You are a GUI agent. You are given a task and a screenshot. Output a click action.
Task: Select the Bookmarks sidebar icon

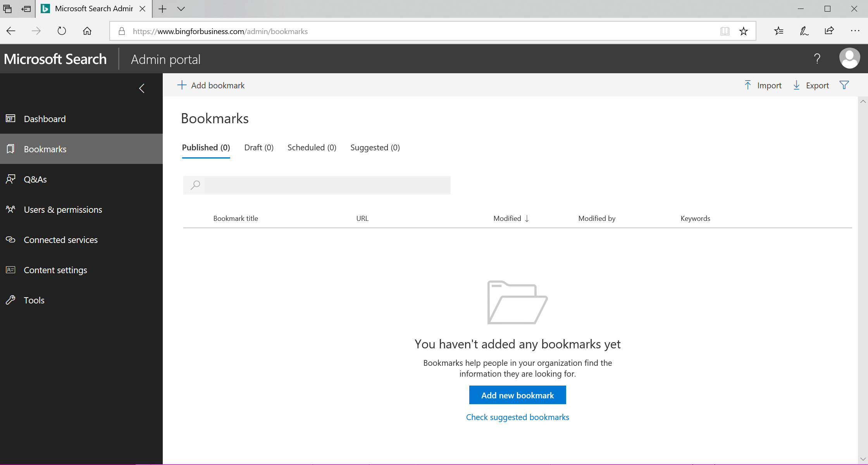[x=10, y=149]
